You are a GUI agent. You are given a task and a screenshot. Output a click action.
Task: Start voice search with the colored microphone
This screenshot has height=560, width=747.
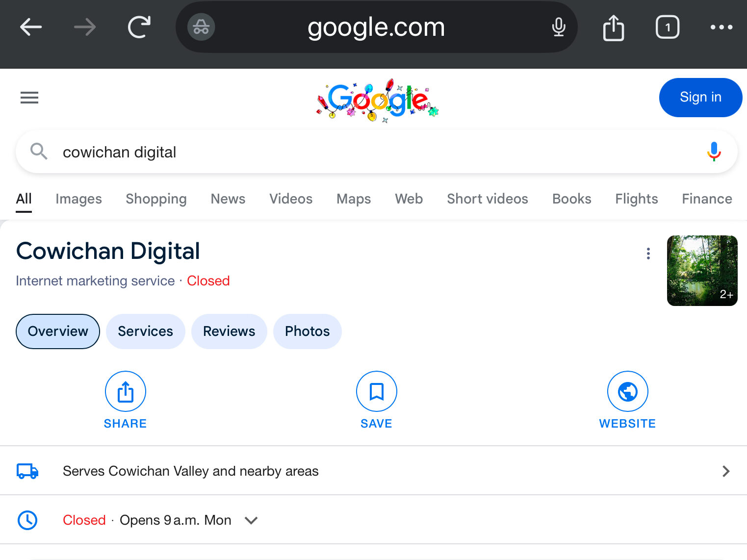coord(714,152)
